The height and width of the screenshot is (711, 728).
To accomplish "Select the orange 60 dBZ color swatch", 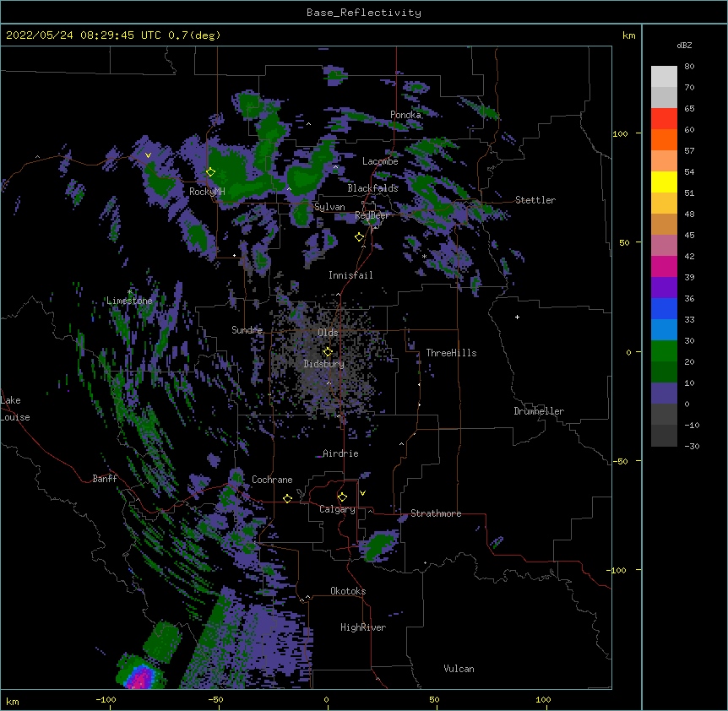I will 664,139.
